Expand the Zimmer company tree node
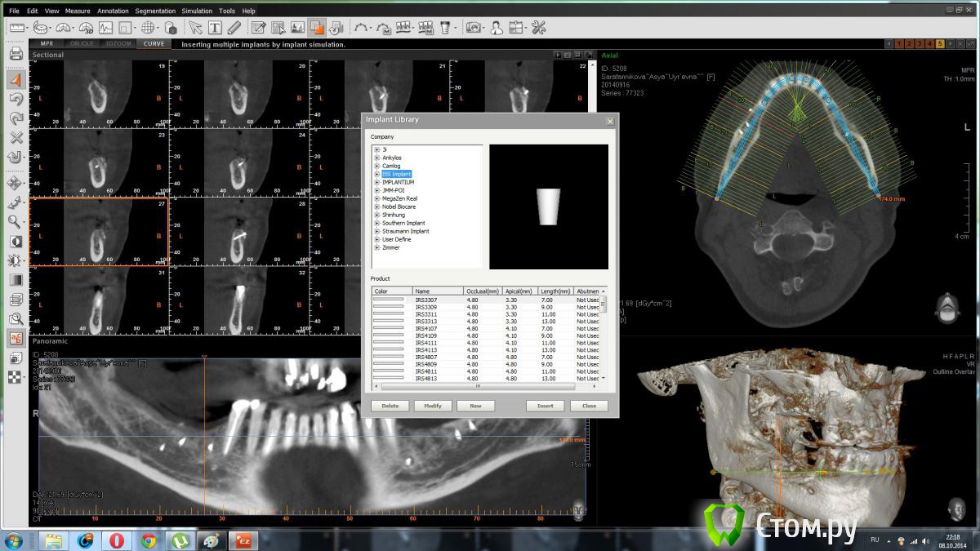This screenshot has width=980, height=551. pyautogui.click(x=376, y=247)
